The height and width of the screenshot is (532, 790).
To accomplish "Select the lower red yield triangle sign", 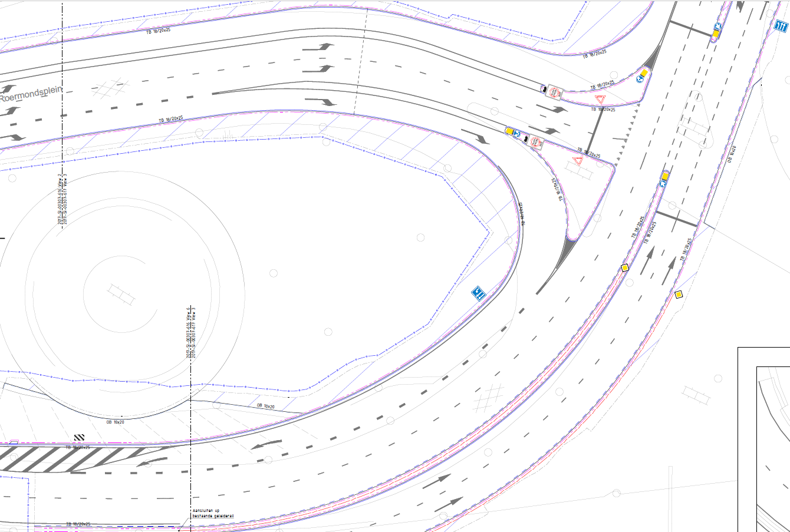I will [x=578, y=160].
